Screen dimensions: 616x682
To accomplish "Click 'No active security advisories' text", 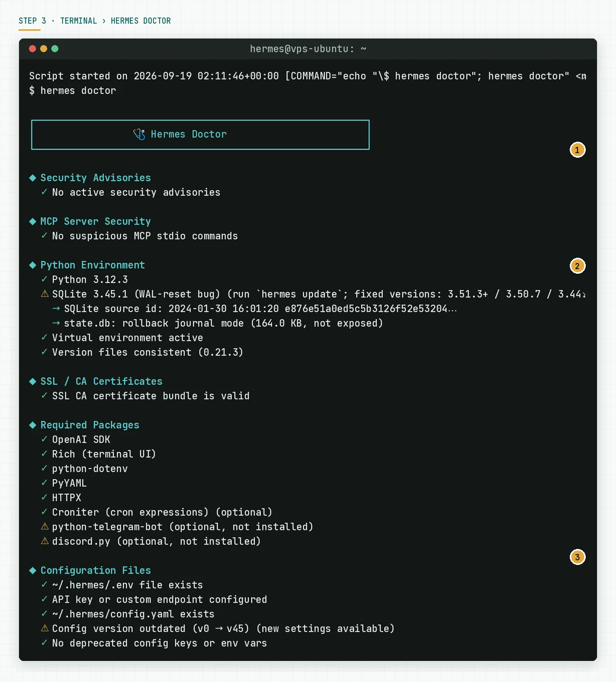I will [x=136, y=192].
